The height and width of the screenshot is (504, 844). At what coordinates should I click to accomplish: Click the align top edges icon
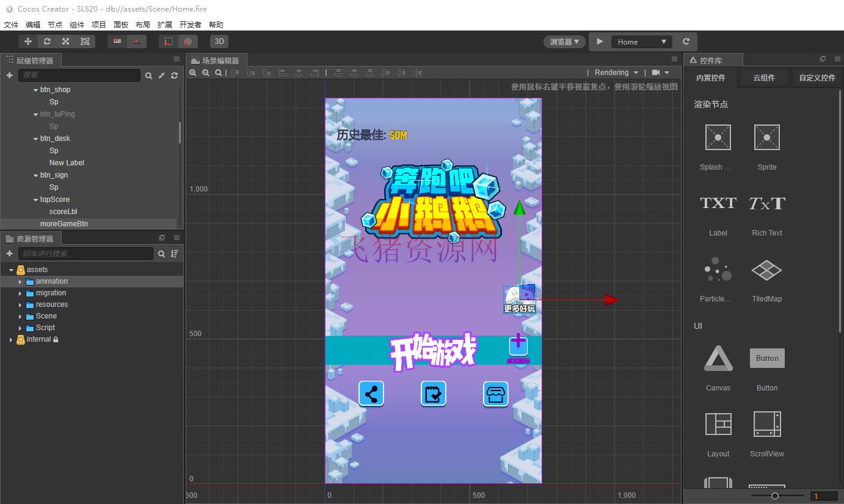coord(235,73)
